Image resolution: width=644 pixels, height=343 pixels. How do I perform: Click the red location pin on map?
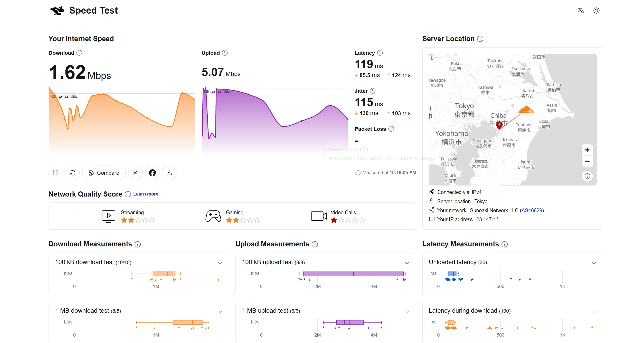click(499, 125)
